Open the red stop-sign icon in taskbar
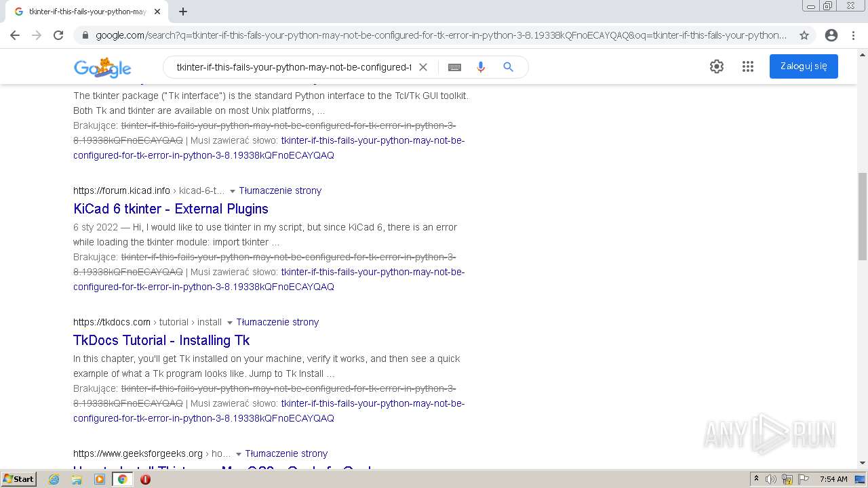 pos(145,479)
